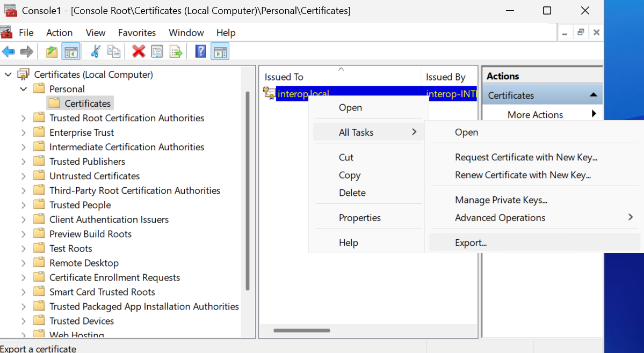Select Renew Certificate with New Key...
Image resolution: width=644 pixels, height=353 pixels.
[534, 175]
